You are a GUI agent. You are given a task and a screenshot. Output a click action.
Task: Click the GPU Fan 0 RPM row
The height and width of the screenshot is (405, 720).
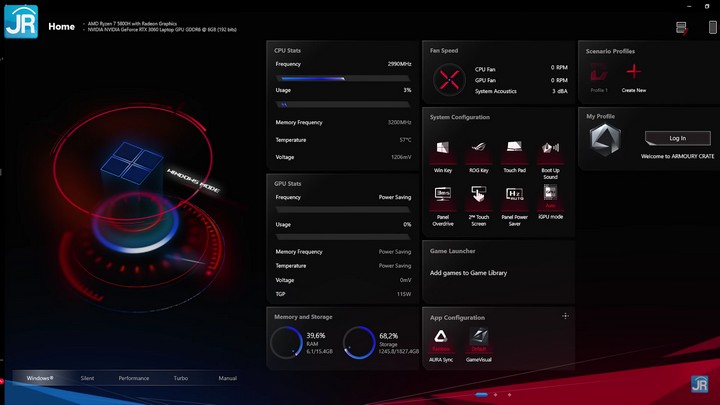point(521,80)
